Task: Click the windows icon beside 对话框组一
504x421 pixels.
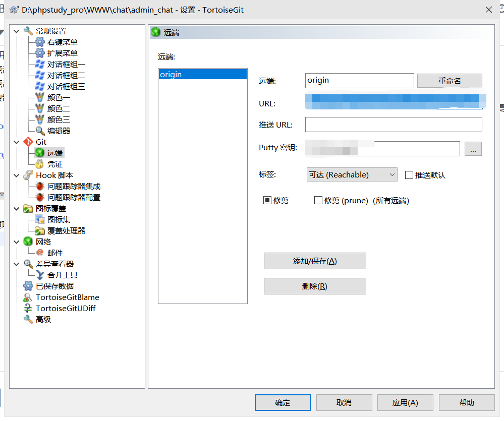Action: [39, 64]
